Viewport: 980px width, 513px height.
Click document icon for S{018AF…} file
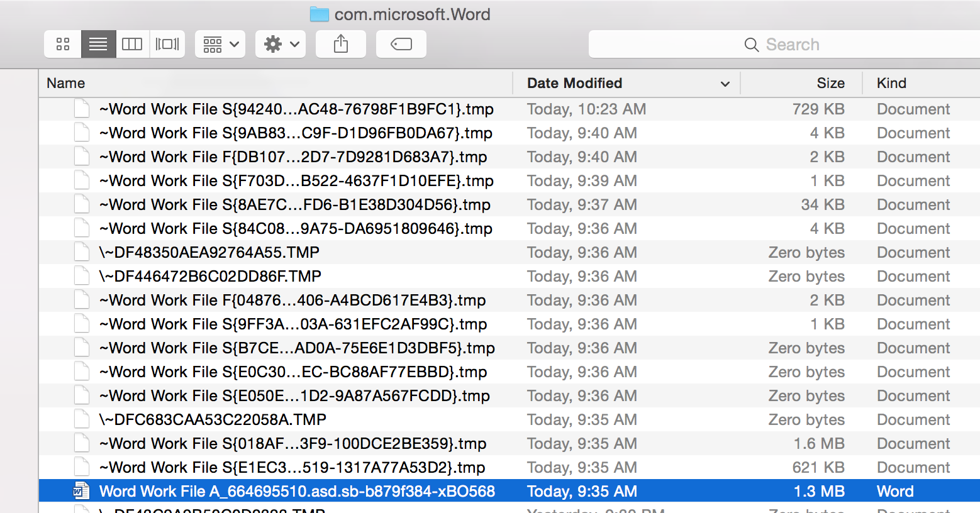point(82,444)
